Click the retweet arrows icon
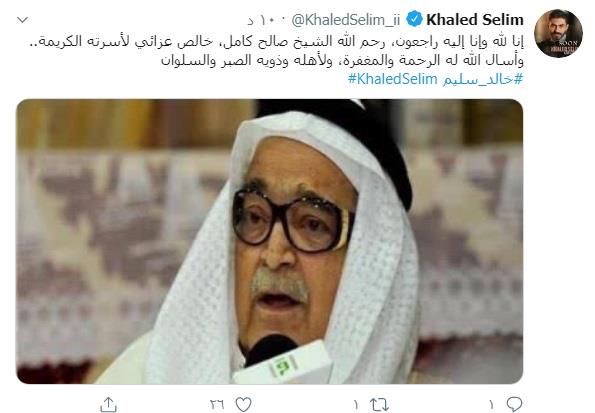The height and width of the screenshot is (413, 595). tap(379, 405)
